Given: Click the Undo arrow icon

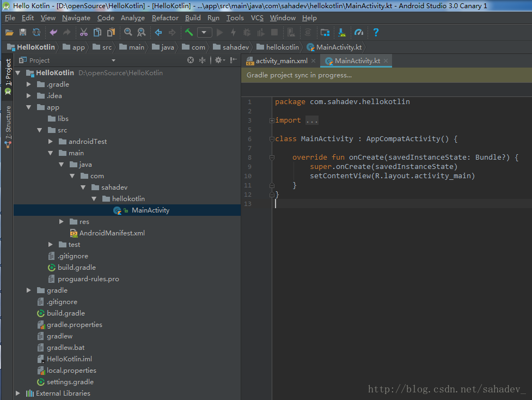Looking at the screenshot, I should pos(53,33).
